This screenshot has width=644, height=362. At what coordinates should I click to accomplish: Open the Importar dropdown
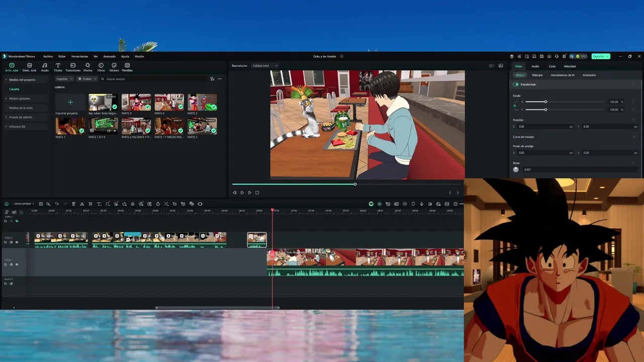click(x=64, y=79)
